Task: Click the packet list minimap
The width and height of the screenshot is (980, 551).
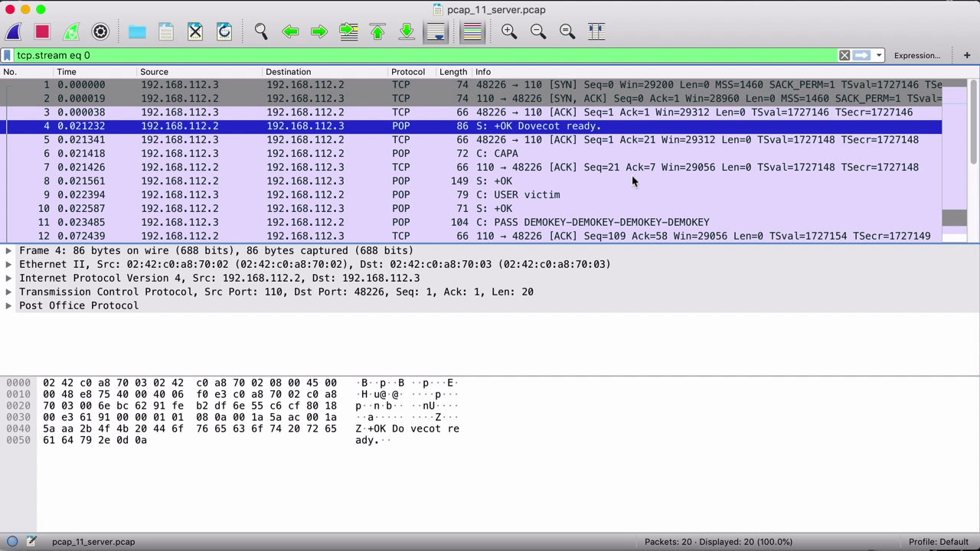Action: pos(955,160)
